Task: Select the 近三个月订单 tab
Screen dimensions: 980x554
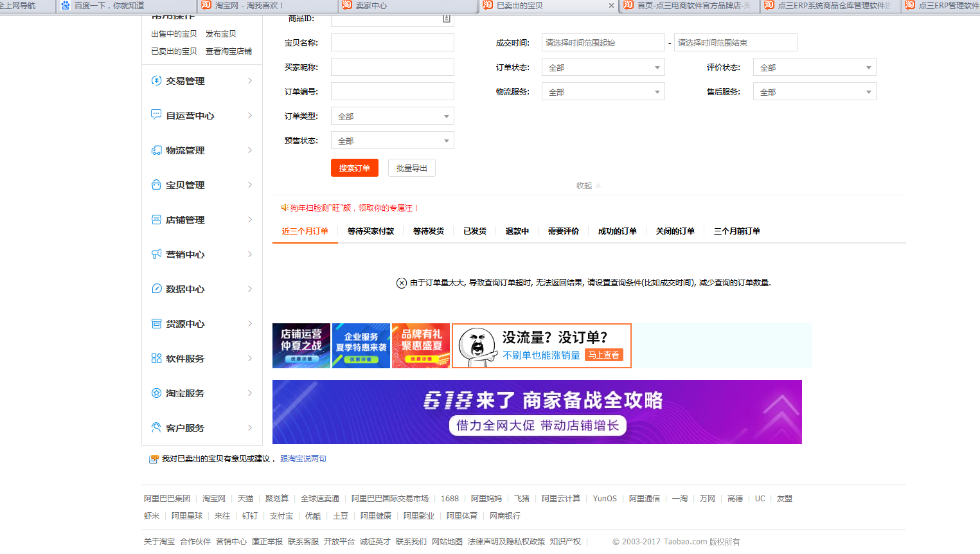Action: 305,231
